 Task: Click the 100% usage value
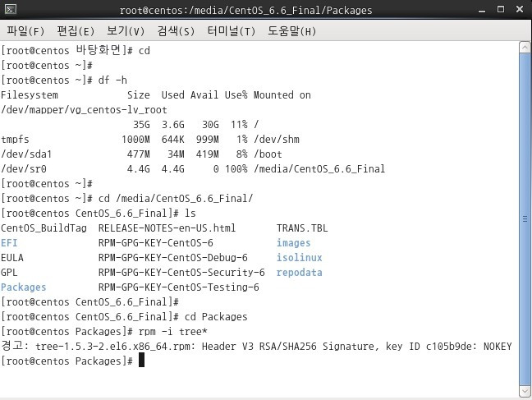(236, 169)
